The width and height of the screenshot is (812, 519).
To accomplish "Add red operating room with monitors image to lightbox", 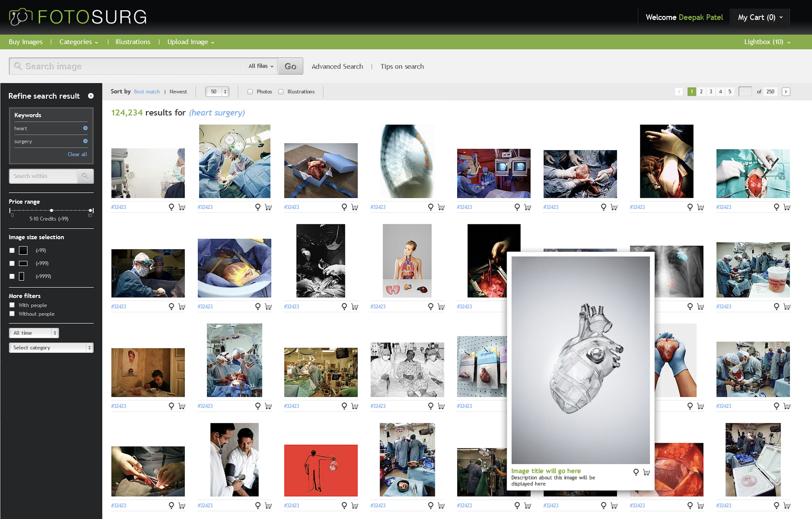I will (517, 207).
